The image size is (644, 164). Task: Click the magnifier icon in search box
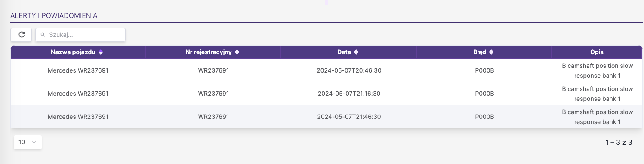click(43, 35)
